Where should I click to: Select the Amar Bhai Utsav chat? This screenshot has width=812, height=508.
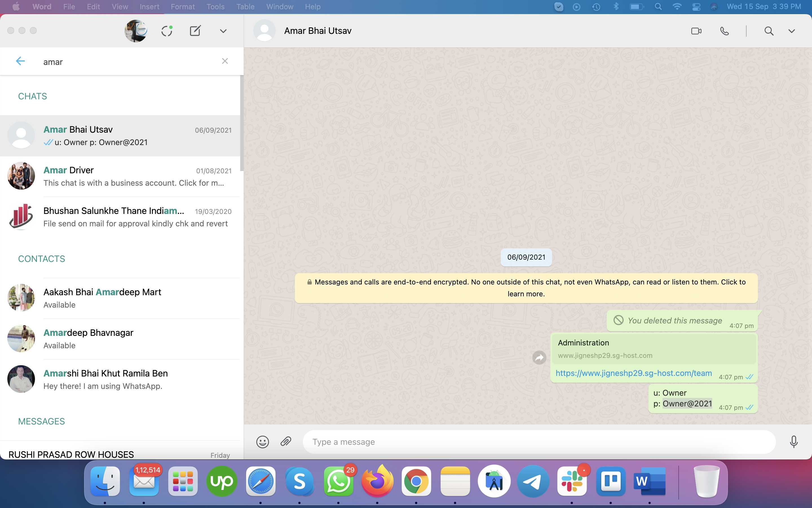pos(120,136)
